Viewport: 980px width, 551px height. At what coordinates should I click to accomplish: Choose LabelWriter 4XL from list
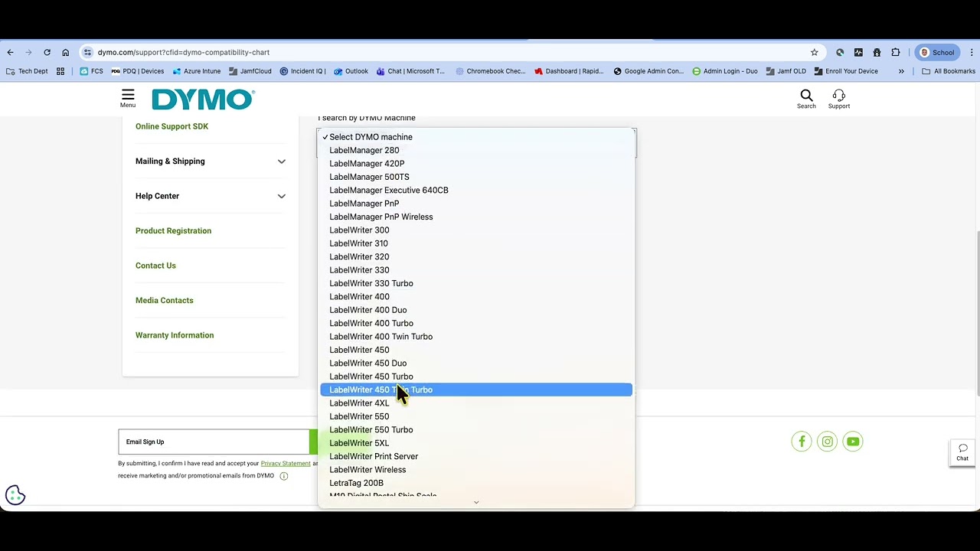pos(476,403)
